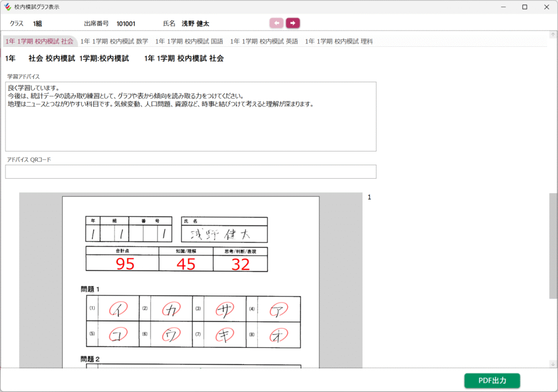Viewport: 558px width, 392px height.
Task: Click the previous student left arrow button
Action: point(276,23)
